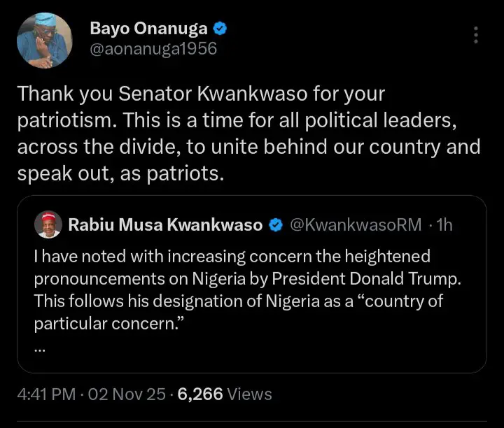Click the verified badge beside Bayo Onanuga
The width and height of the screenshot is (504, 428).
(x=220, y=29)
